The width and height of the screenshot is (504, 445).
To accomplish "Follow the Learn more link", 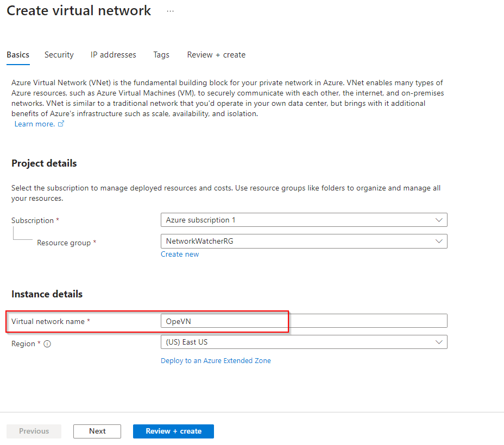I will [34, 124].
